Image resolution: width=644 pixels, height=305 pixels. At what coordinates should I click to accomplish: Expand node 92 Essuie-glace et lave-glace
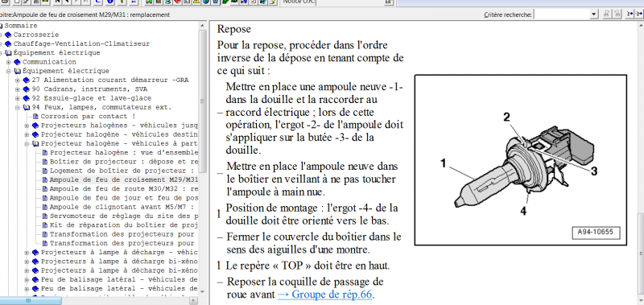click(18, 98)
